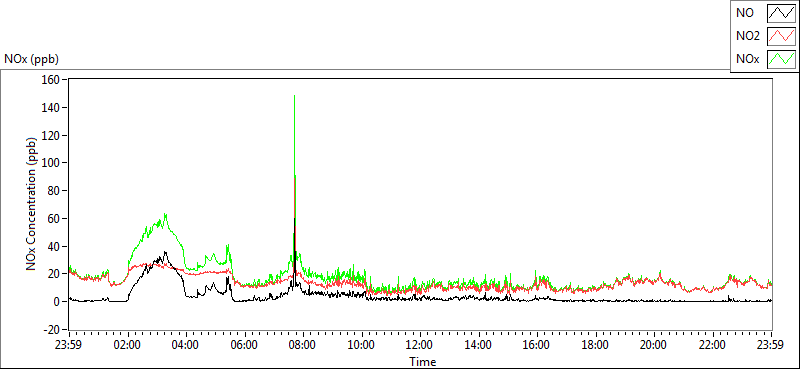Click the NOx (ppb) chart title
The width and height of the screenshot is (800, 369).
(31, 59)
